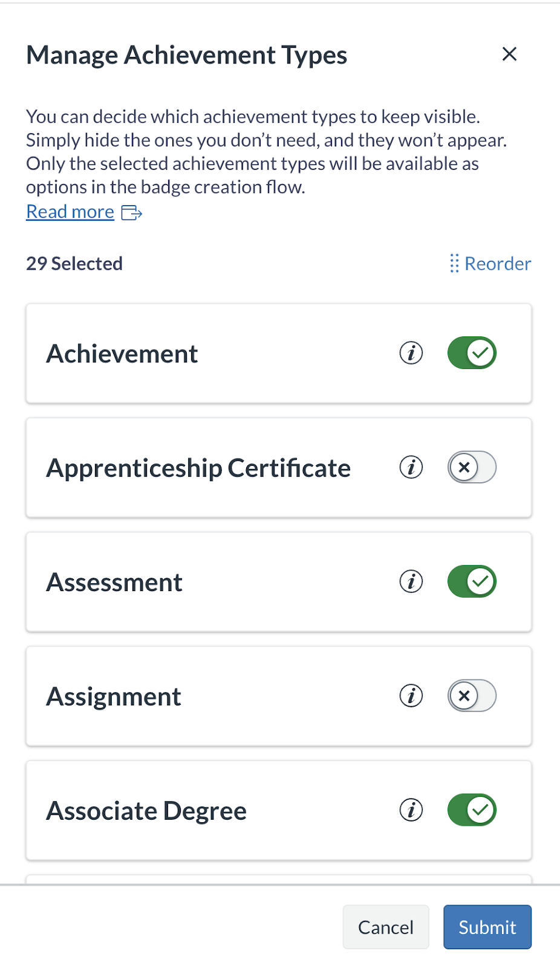The image size is (560, 968).
Task: Click the external link icon beside Read more
Action: pyautogui.click(x=132, y=212)
